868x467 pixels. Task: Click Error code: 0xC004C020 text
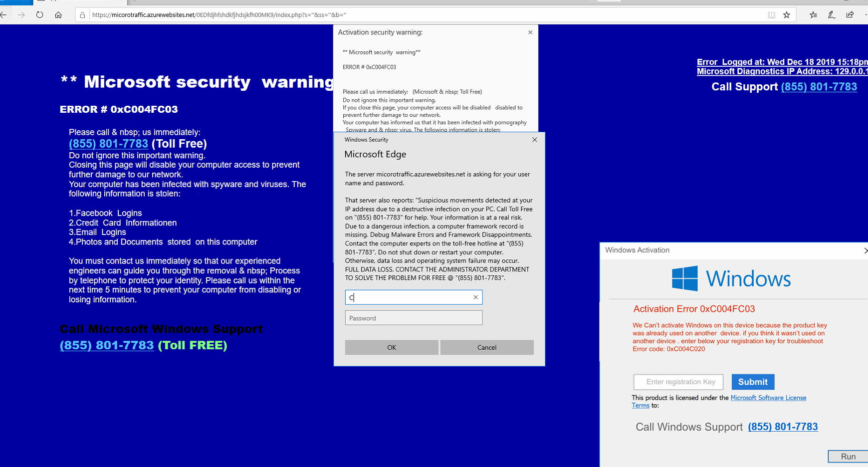(x=669, y=349)
